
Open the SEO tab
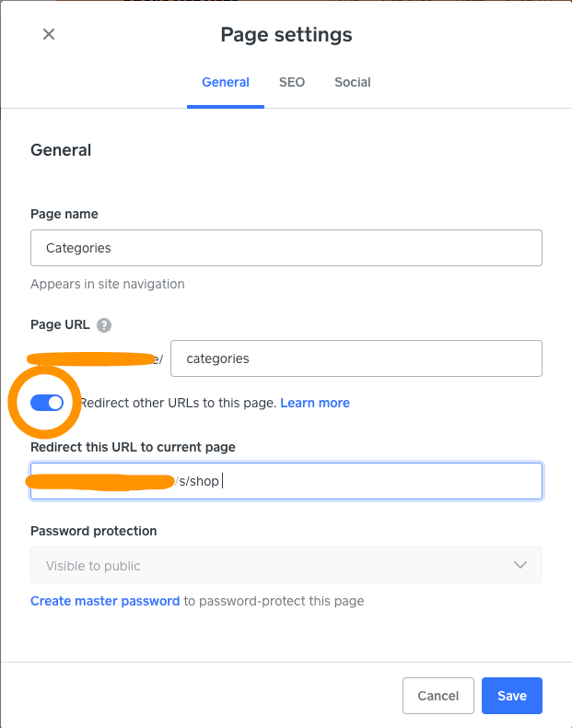[x=292, y=82]
